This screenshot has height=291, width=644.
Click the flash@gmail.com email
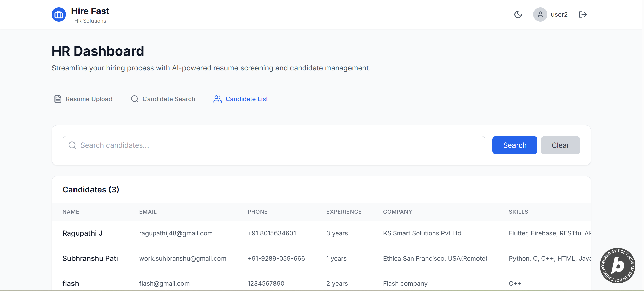[164, 283]
